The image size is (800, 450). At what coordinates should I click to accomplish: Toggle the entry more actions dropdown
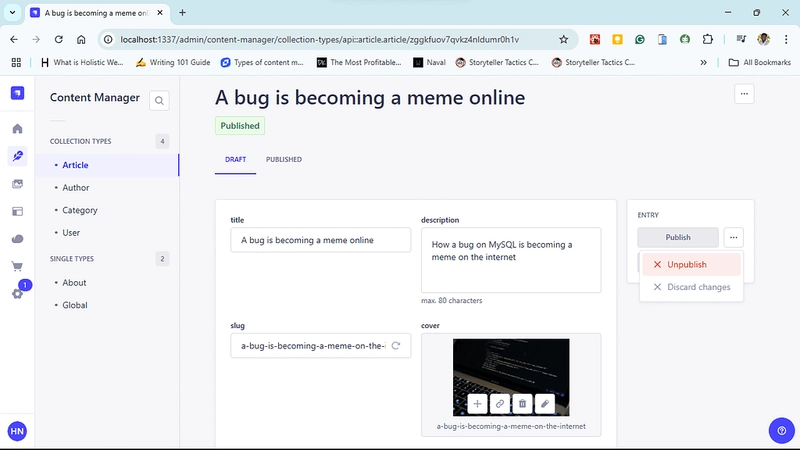click(x=733, y=237)
